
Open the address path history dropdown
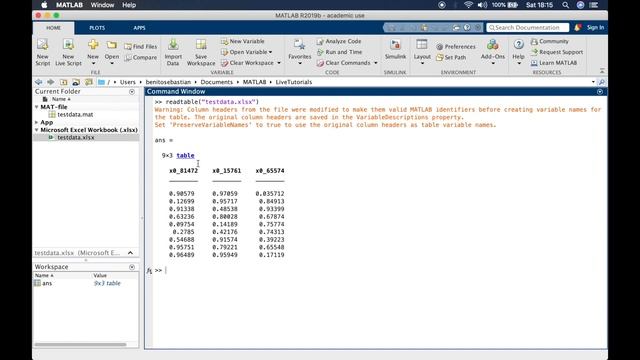(x=593, y=82)
